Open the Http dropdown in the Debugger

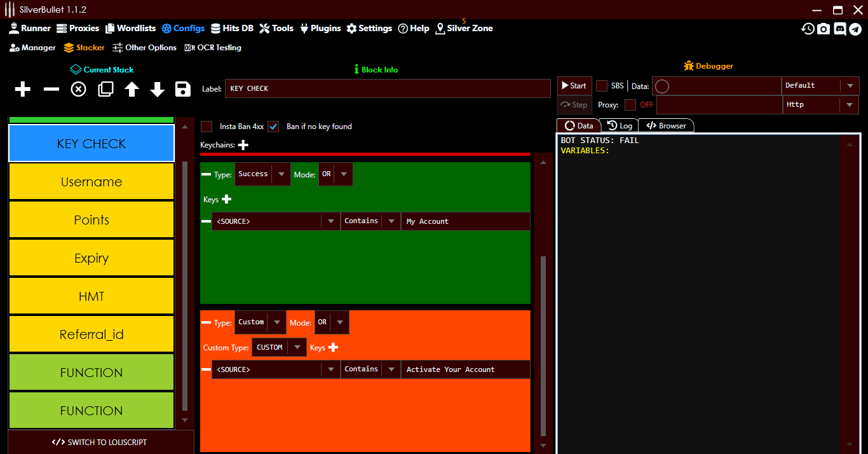tap(820, 104)
